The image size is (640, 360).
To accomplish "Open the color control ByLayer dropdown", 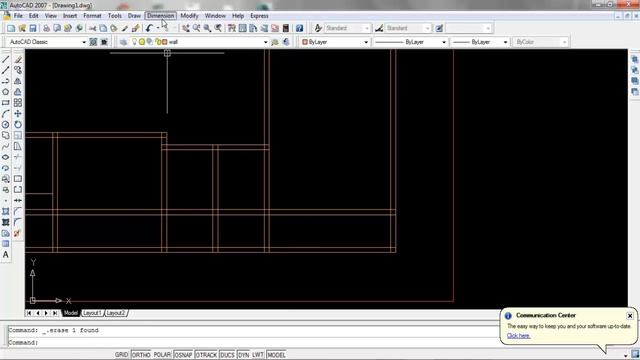I will point(366,42).
